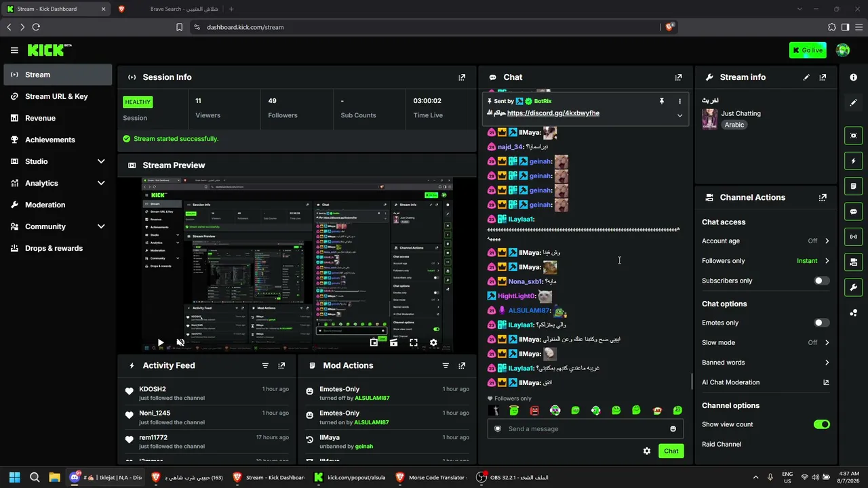Open Drops & rewards page
The width and height of the screenshot is (868, 488).
58,248
